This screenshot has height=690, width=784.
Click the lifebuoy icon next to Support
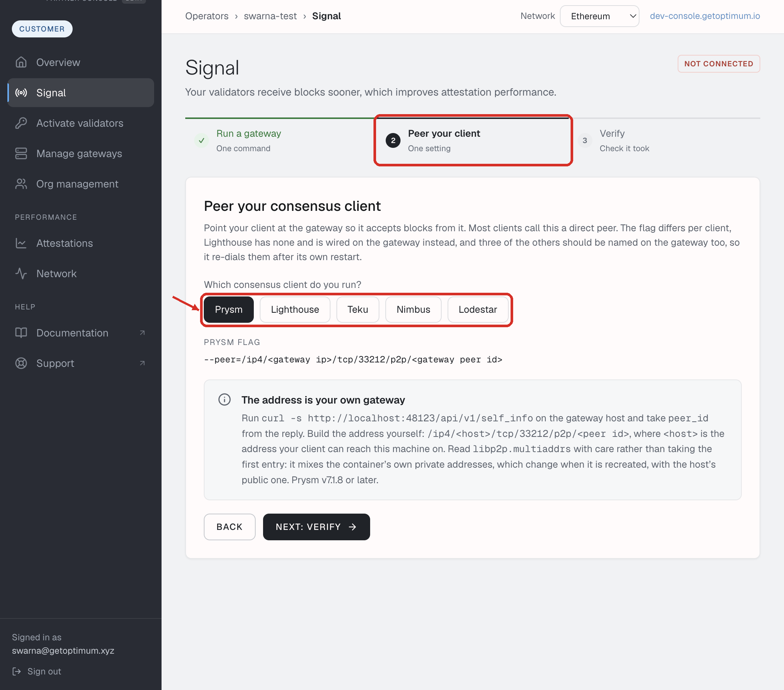(x=21, y=363)
